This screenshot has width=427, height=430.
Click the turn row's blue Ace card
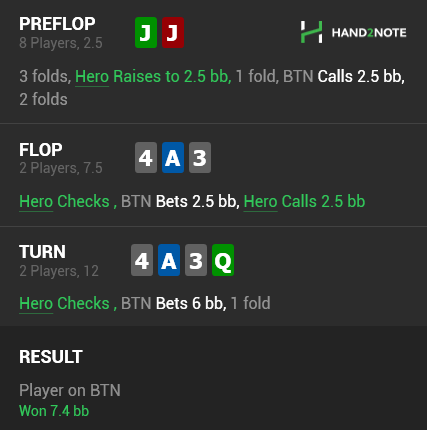point(169,260)
